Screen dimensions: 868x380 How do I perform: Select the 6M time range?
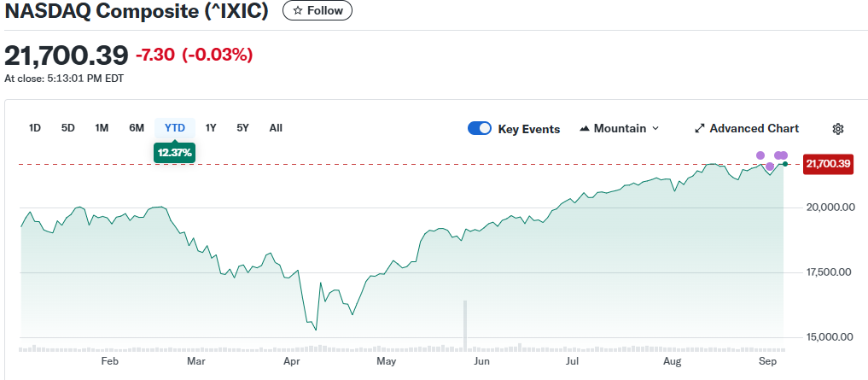pos(137,128)
